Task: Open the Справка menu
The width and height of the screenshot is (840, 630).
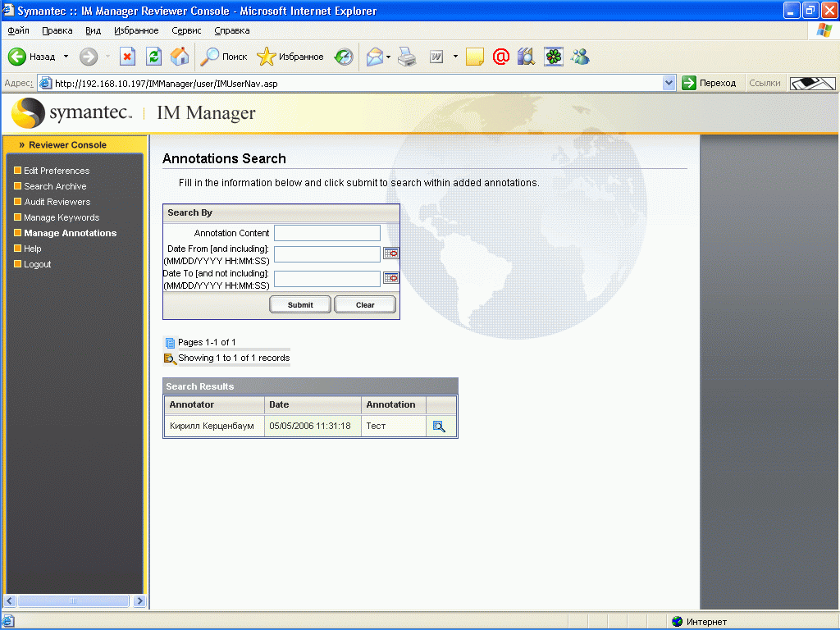Action: (x=232, y=30)
